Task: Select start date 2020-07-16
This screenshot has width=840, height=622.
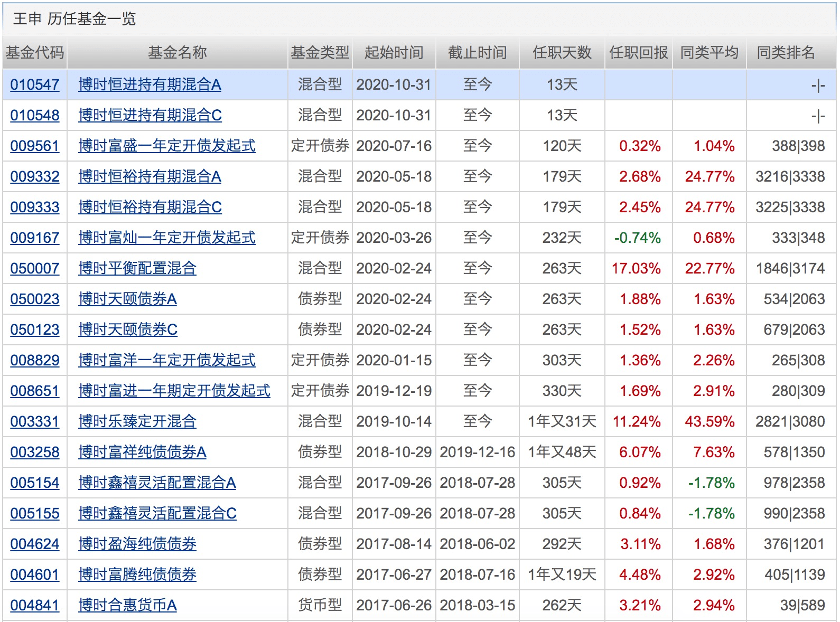Action: [x=394, y=146]
